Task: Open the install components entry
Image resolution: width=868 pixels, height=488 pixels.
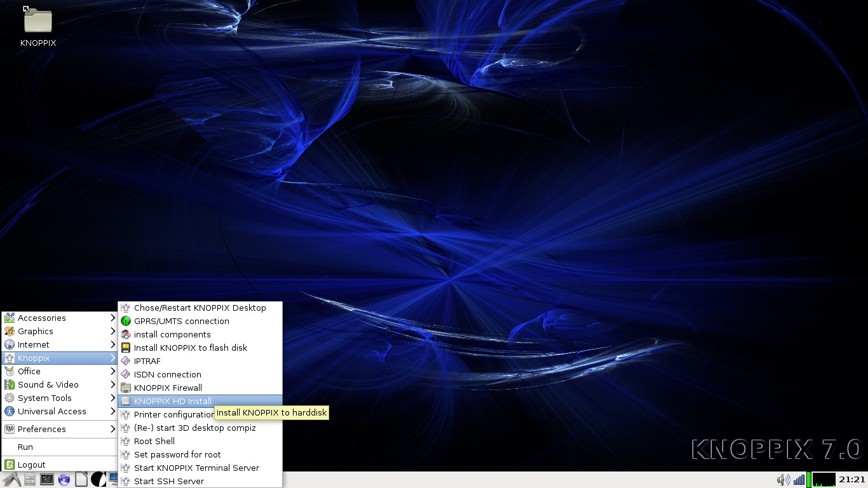Action: click(x=200, y=334)
